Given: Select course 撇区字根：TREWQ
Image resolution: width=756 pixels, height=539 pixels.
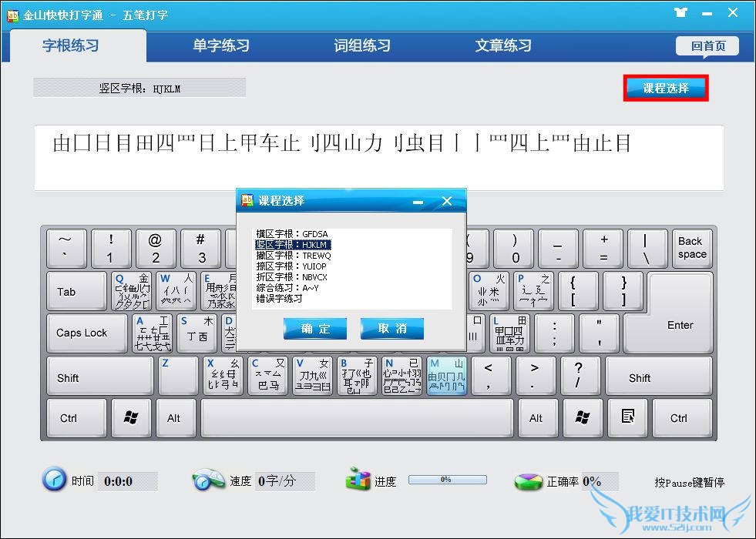Looking at the screenshot, I should 294,256.
